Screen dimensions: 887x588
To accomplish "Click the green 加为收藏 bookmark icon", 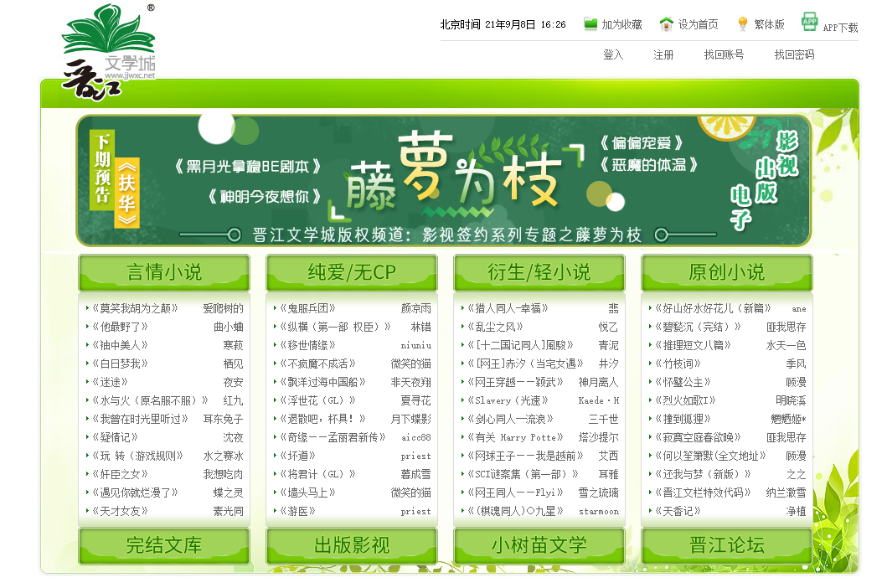I will click(590, 23).
